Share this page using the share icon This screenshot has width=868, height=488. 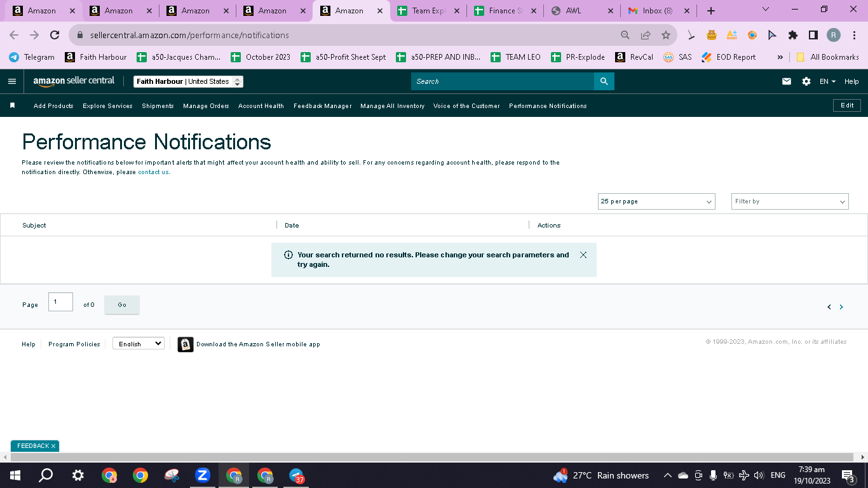pos(646,35)
